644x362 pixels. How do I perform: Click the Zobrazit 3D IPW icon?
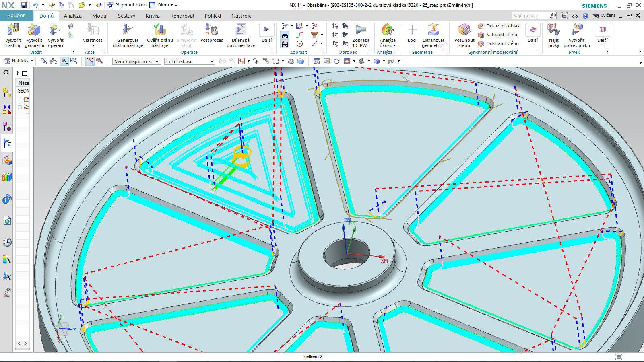(x=361, y=30)
